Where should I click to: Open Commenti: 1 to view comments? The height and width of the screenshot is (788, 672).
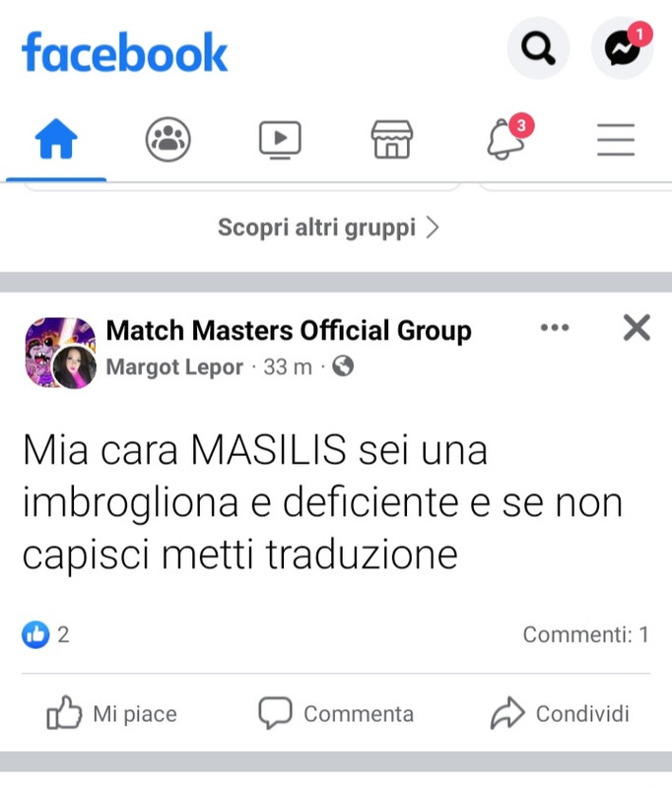pos(586,634)
